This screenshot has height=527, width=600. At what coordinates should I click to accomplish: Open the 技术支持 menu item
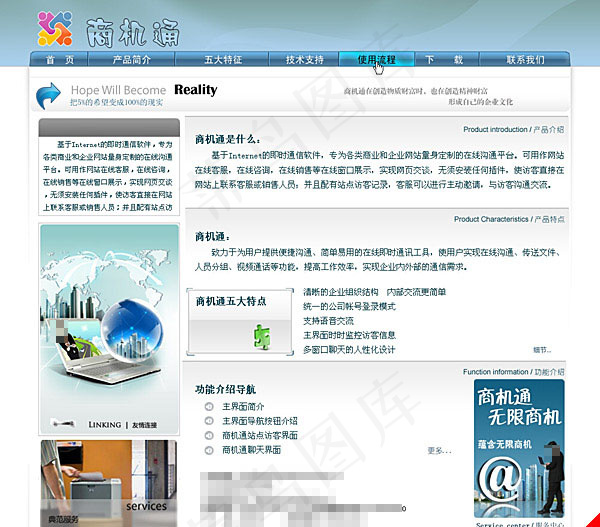pyautogui.click(x=304, y=60)
